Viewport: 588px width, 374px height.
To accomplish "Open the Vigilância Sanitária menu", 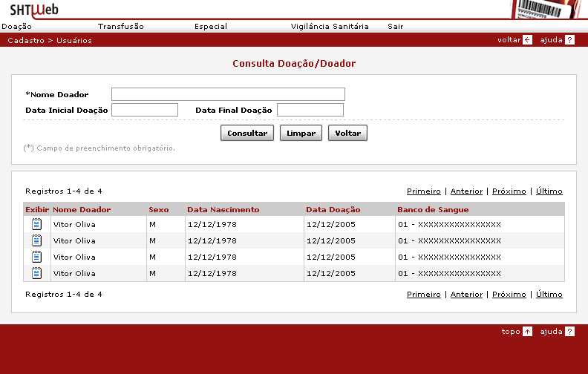I will point(330,26).
